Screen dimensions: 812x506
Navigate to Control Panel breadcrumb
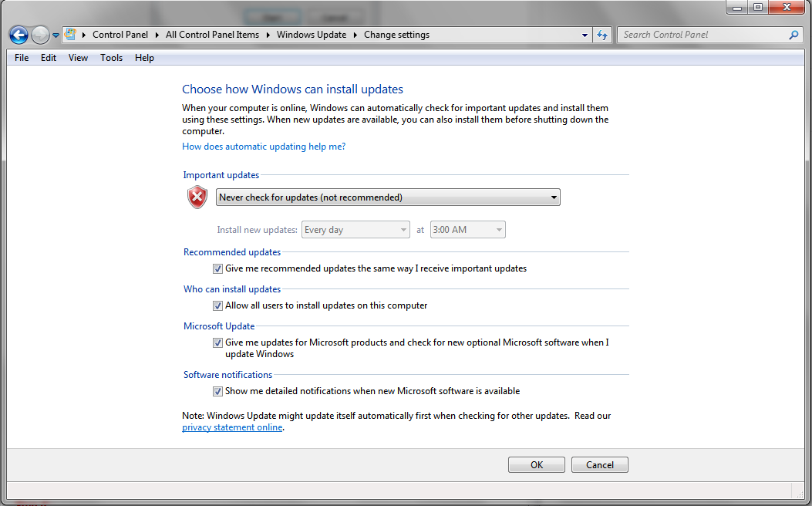pyautogui.click(x=120, y=35)
